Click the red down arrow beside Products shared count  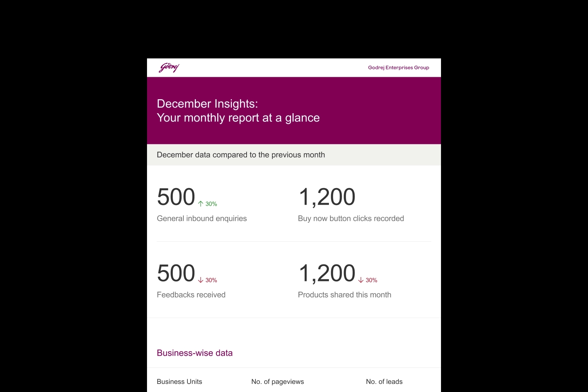coord(361,280)
